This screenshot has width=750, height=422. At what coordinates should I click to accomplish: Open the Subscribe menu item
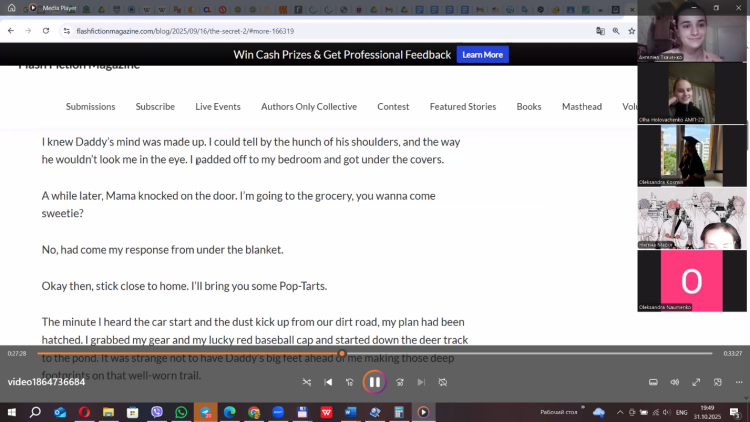(155, 107)
